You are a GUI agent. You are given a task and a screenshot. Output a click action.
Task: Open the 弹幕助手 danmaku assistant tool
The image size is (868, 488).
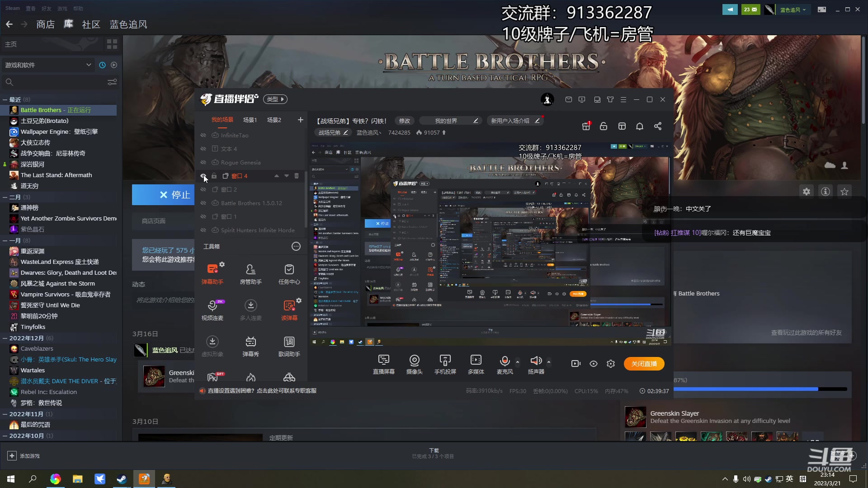[212, 273]
